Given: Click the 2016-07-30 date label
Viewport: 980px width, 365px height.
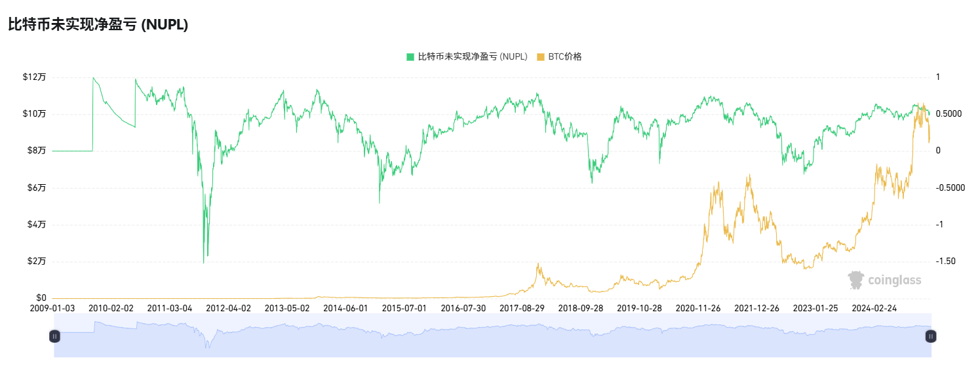Looking at the screenshot, I should click(463, 308).
